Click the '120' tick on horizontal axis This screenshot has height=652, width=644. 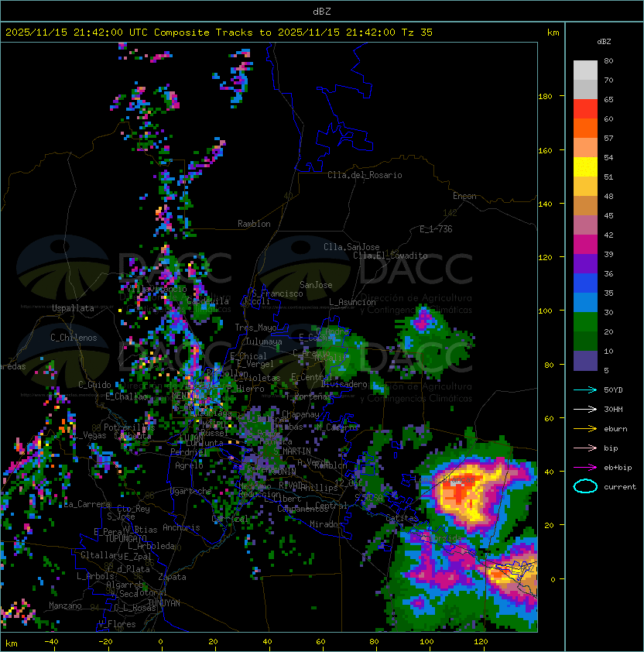(481, 642)
